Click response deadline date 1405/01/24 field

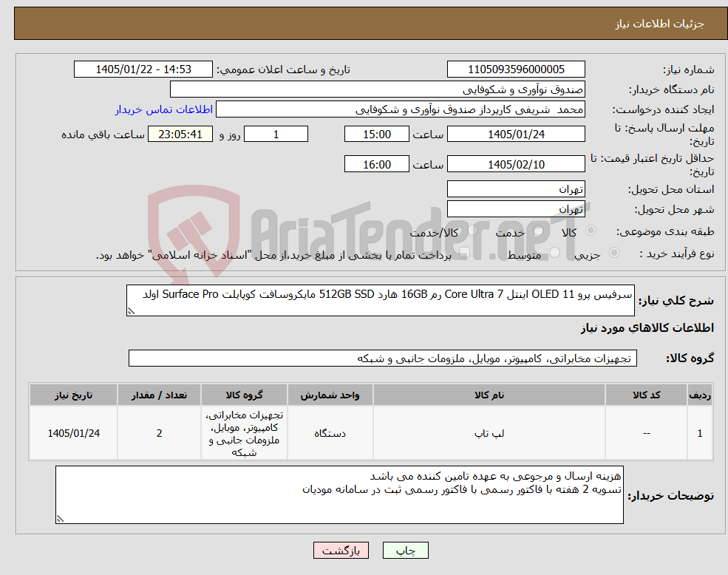[x=516, y=135]
